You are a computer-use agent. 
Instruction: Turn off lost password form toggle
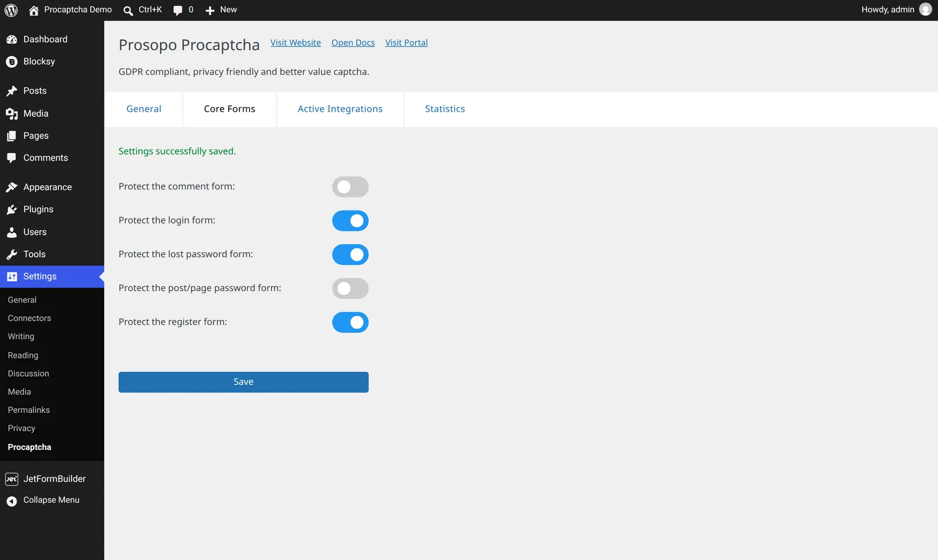tap(351, 255)
